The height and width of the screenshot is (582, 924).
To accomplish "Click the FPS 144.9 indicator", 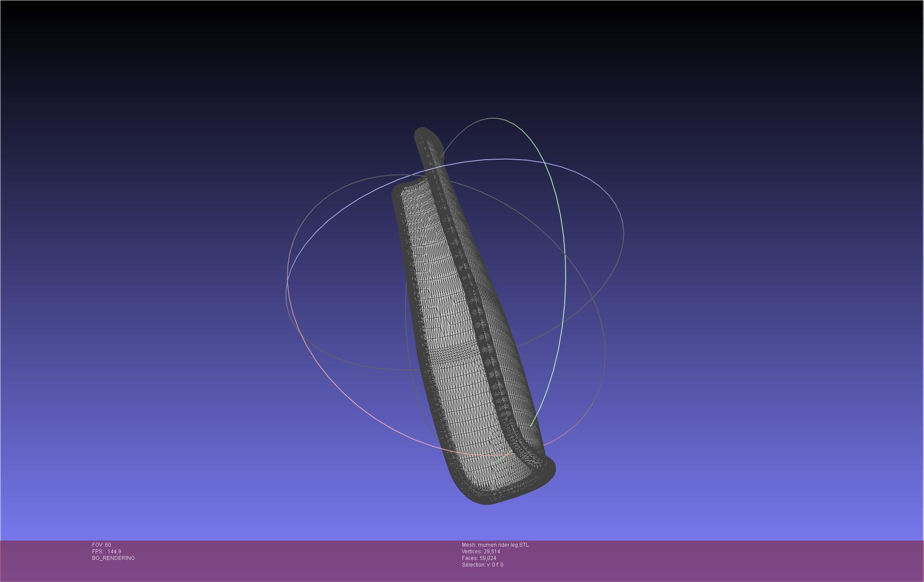I will pyautogui.click(x=107, y=552).
